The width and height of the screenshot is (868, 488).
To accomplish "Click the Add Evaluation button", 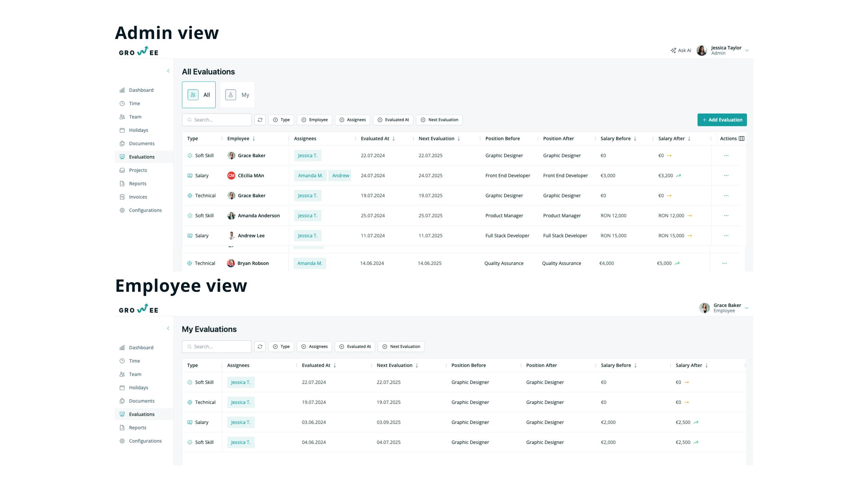I will pyautogui.click(x=722, y=120).
